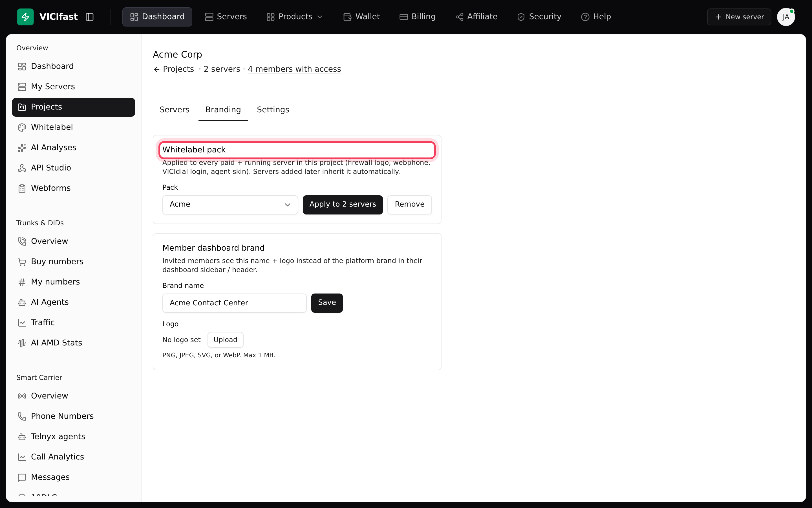Open Webforms sidebar label
812x508 pixels.
pos(51,188)
